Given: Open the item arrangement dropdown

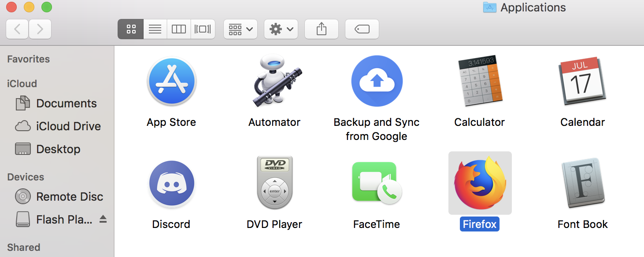Looking at the screenshot, I should click(x=241, y=29).
